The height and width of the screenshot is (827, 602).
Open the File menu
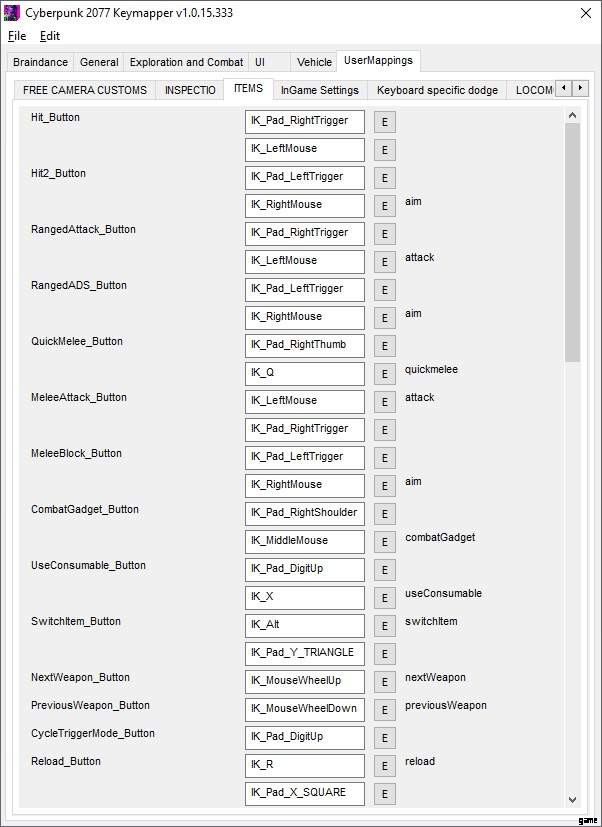point(17,36)
